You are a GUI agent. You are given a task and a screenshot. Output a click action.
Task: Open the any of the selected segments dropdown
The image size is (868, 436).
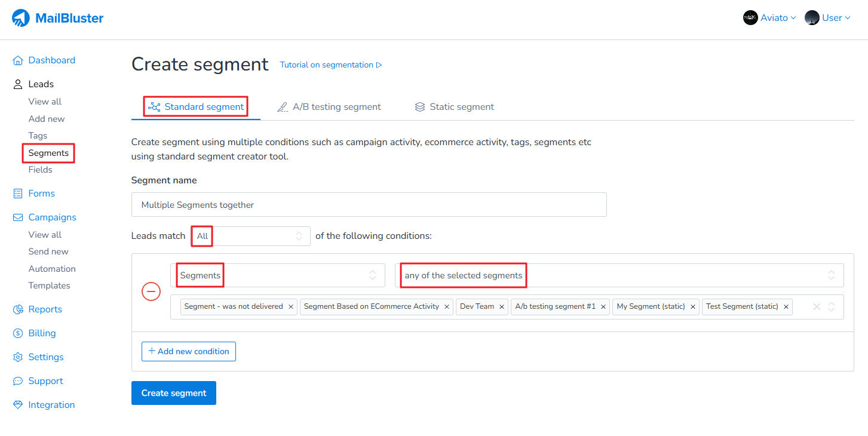coord(619,275)
